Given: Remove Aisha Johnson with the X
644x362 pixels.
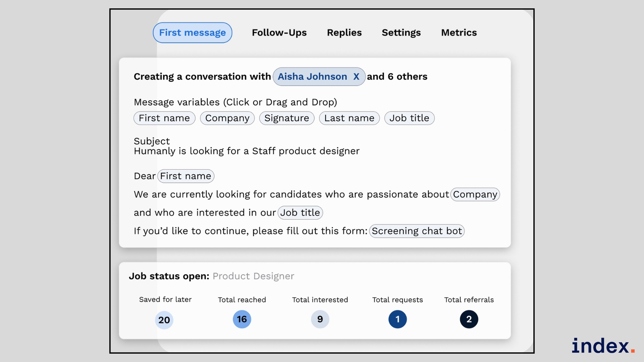Looking at the screenshot, I should coord(356,77).
